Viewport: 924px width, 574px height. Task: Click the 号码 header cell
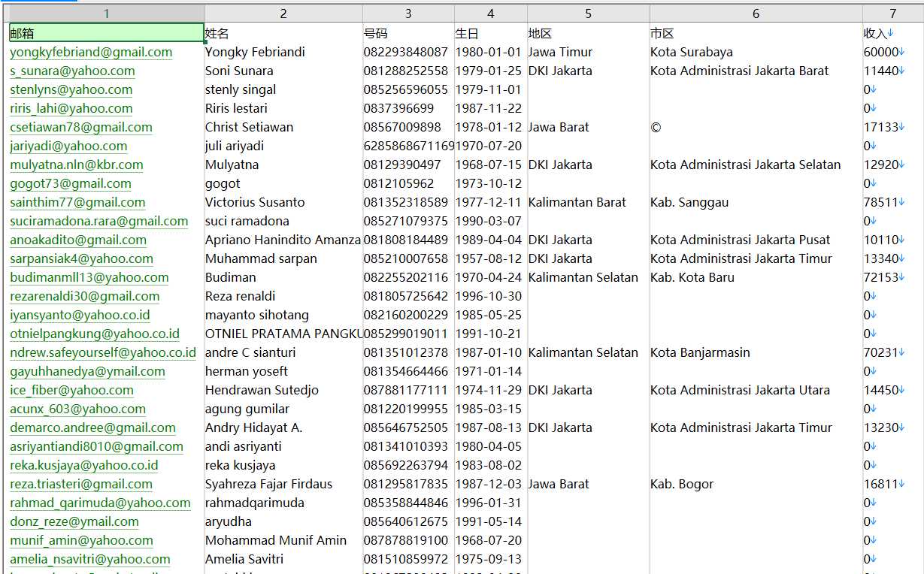point(408,33)
